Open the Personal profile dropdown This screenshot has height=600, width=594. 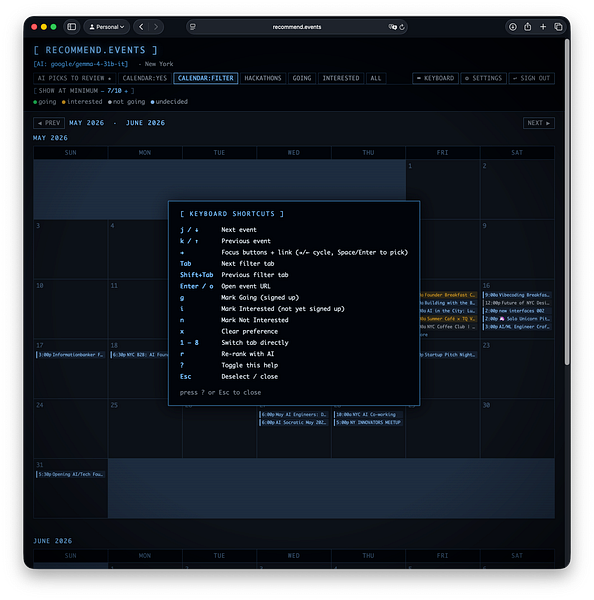106,27
